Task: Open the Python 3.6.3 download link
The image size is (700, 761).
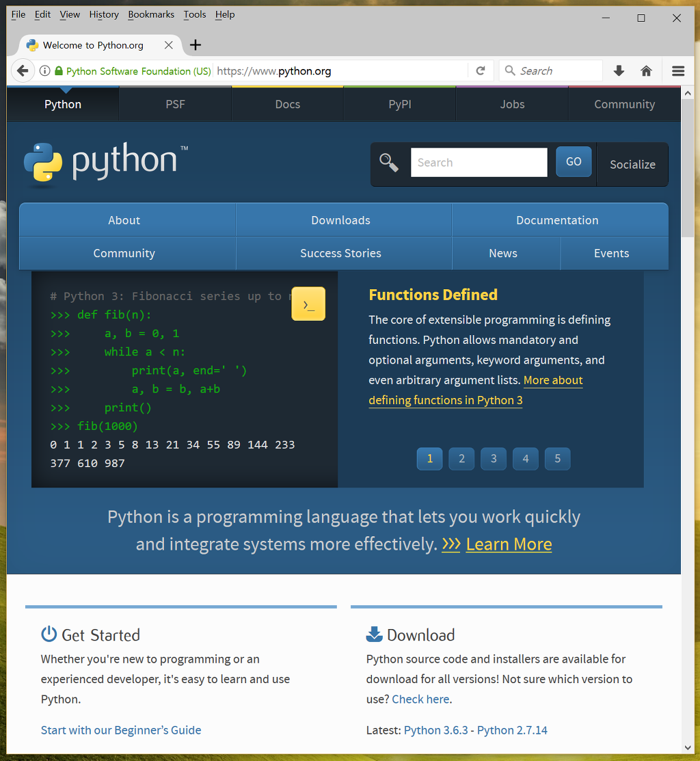Action: [436, 730]
